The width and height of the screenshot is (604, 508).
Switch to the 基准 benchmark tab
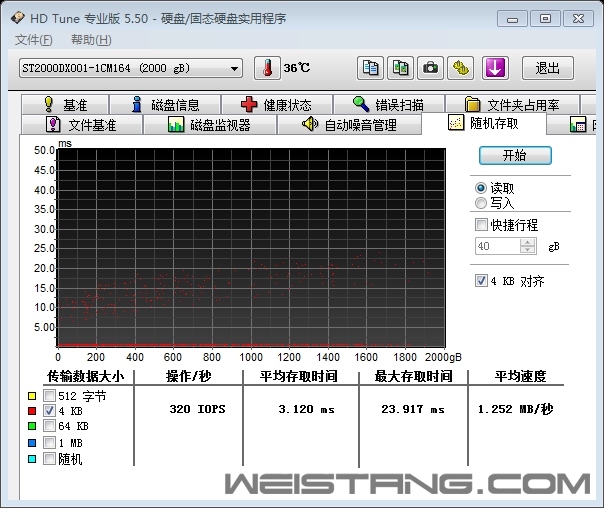point(65,104)
